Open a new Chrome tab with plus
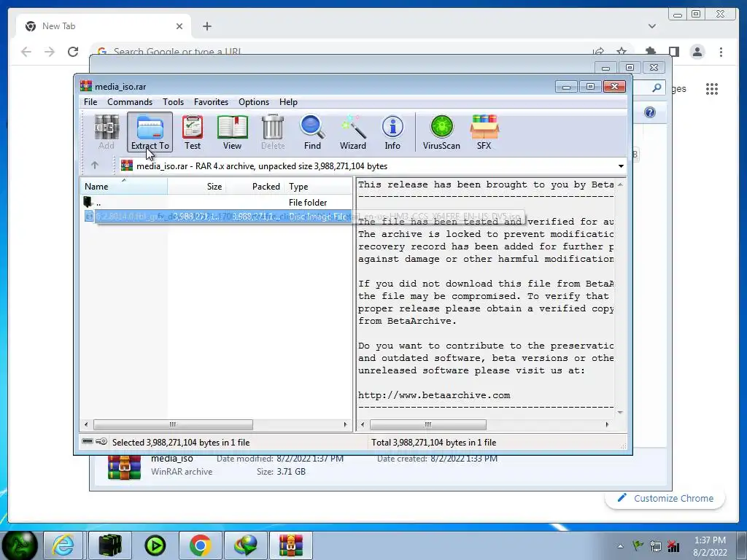The height and width of the screenshot is (560, 747). tap(206, 26)
